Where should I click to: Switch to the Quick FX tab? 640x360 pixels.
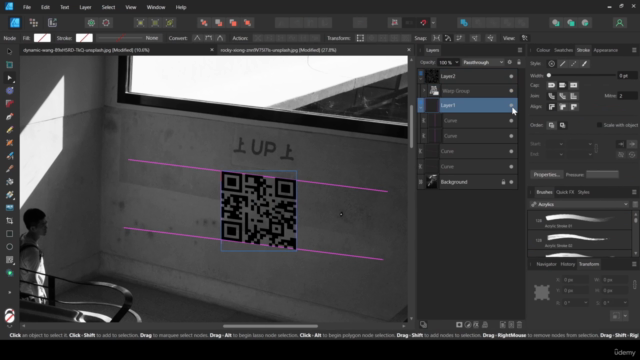[565, 192]
